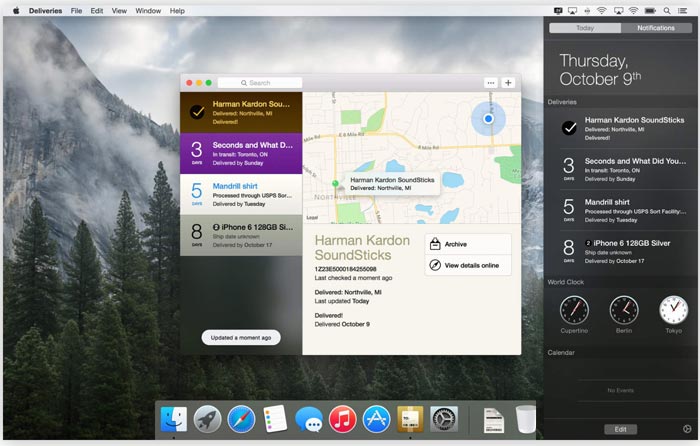Image resolution: width=700 pixels, height=446 pixels.
Task: Select the Mandrill shirt delivery in list
Action: tap(241, 194)
